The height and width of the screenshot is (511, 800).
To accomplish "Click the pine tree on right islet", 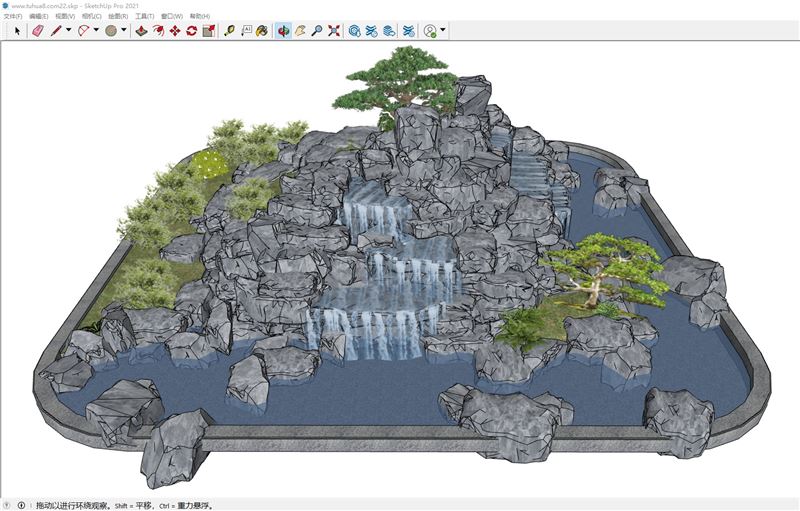I will [x=605, y=269].
